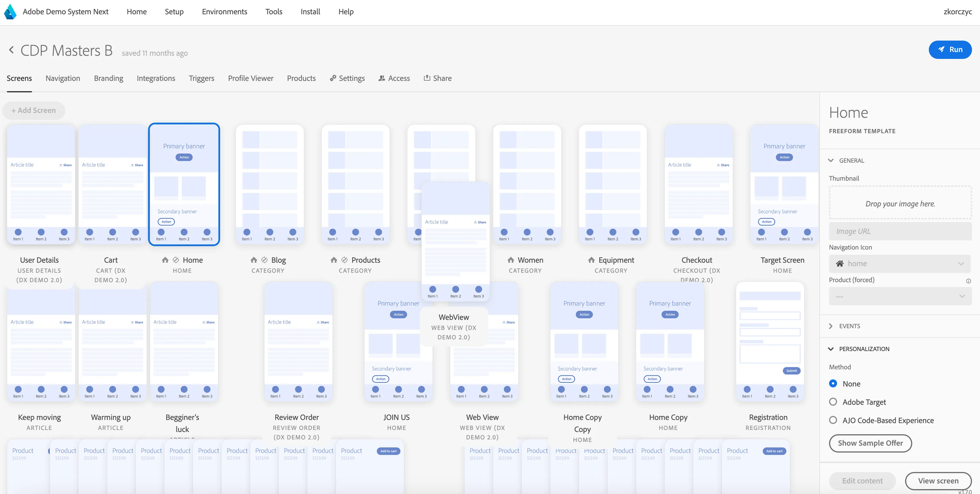Open the Profile Viewer tab

point(251,78)
